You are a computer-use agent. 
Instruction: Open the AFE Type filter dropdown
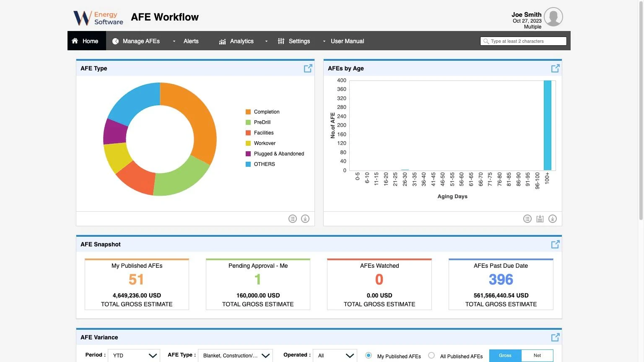(x=235, y=355)
